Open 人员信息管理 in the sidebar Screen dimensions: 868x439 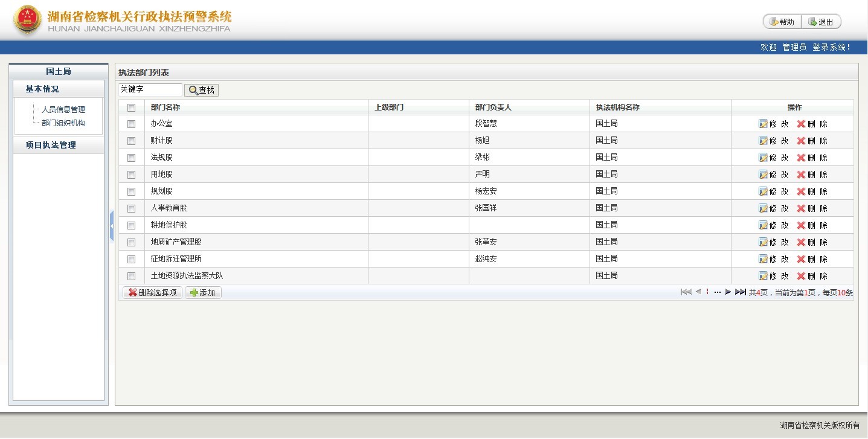(63, 109)
